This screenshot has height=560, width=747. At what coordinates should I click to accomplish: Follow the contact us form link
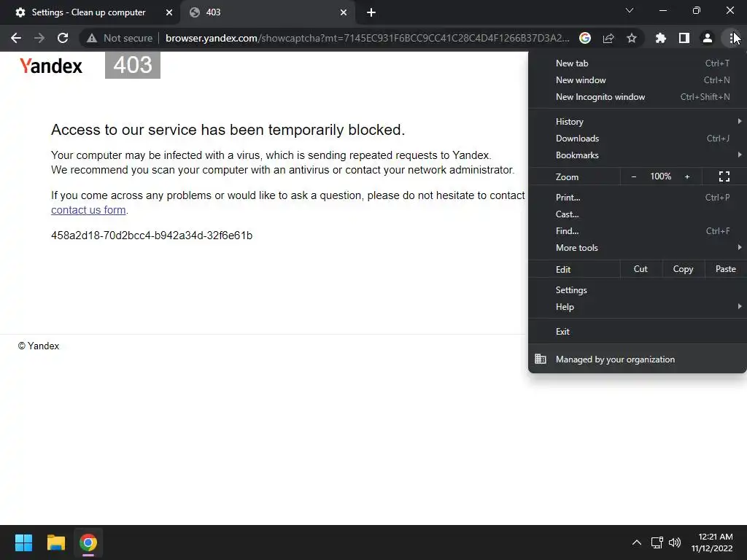88,210
